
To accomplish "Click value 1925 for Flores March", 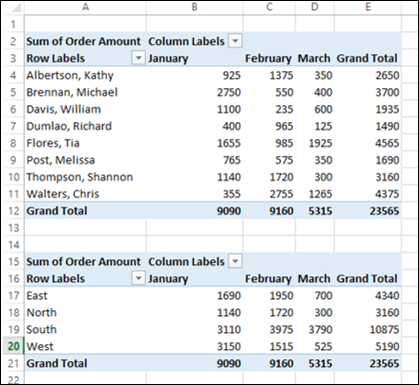I will point(321,143).
